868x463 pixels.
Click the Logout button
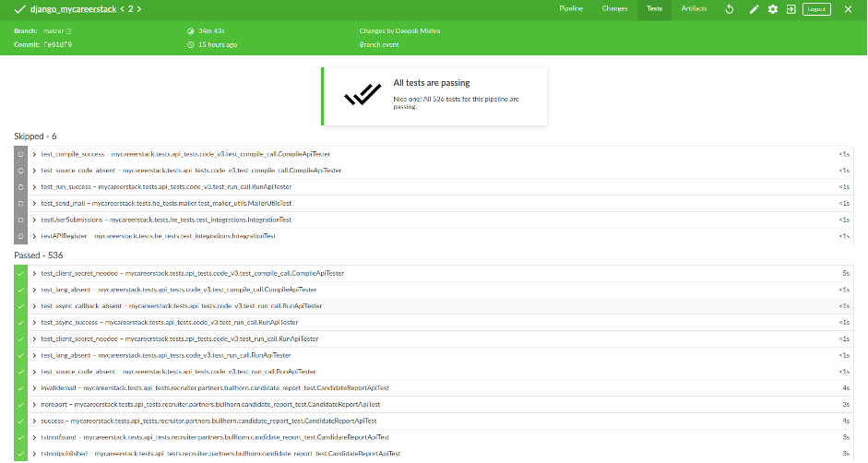coord(816,9)
